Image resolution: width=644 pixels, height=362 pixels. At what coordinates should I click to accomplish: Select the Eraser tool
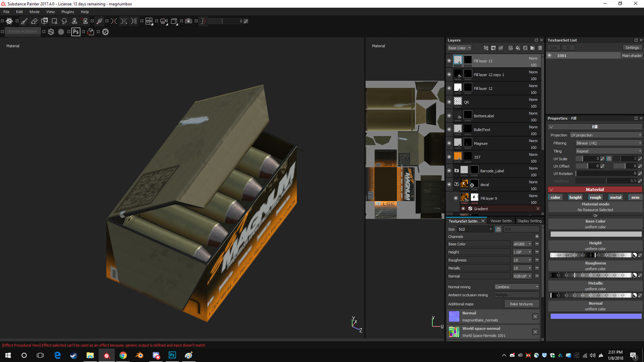click(x=34, y=21)
